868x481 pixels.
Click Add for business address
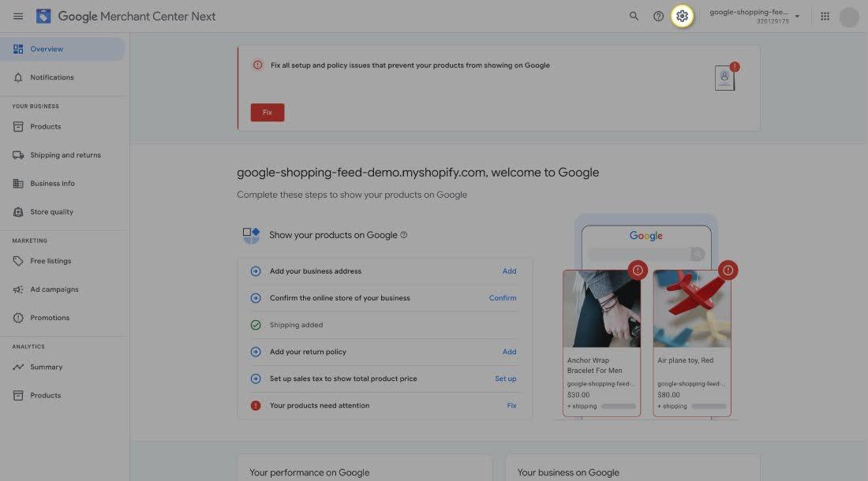[509, 271]
